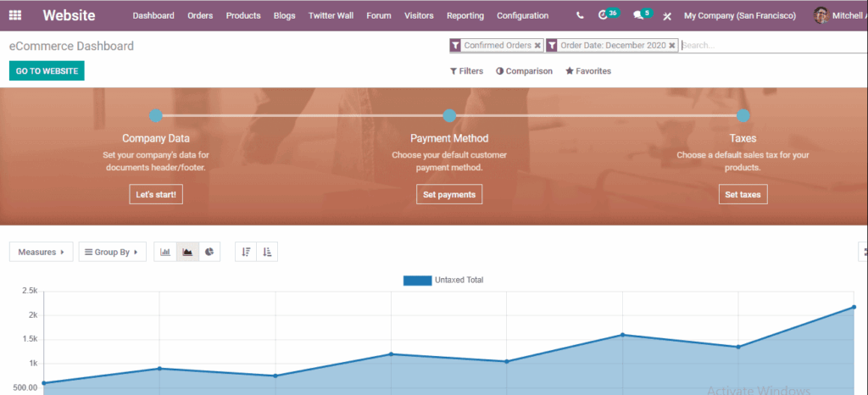Open the Dashboard menu
868x395 pixels.
[153, 15]
